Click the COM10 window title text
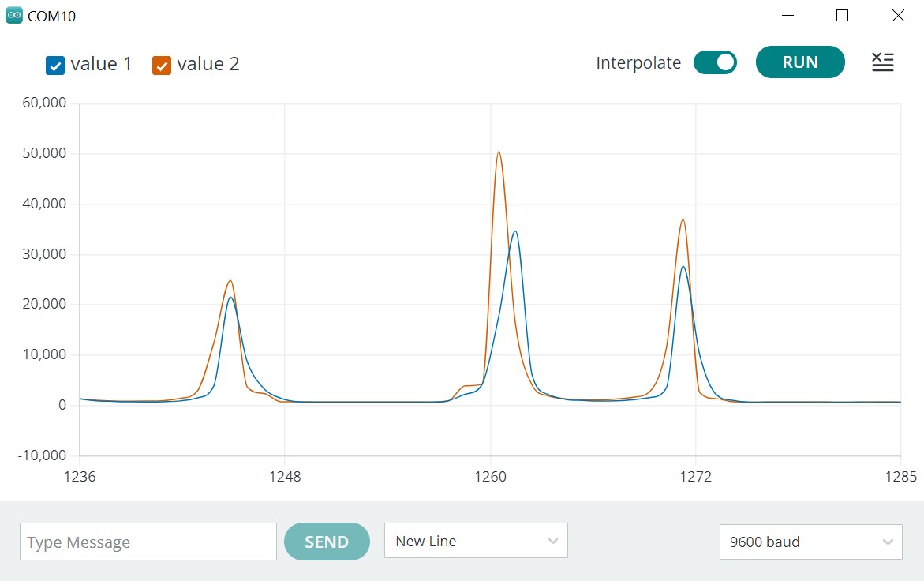The width and height of the screenshot is (924, 581). [52, 17]
